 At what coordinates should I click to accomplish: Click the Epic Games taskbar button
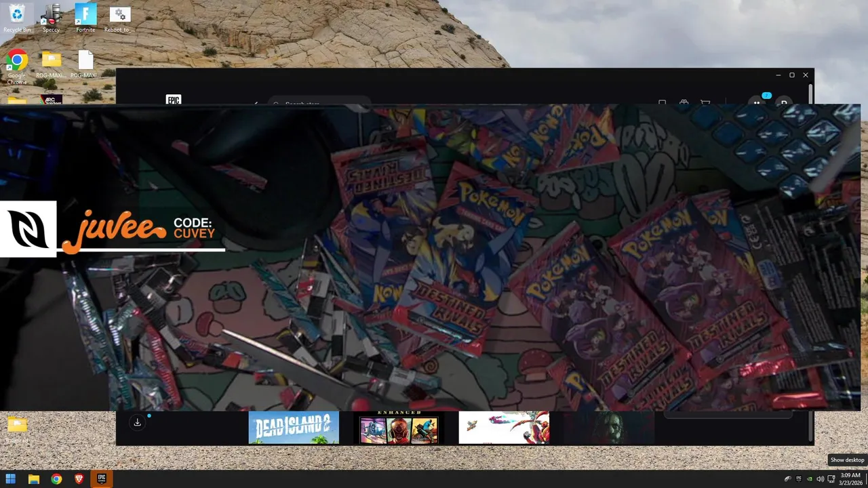102,479
